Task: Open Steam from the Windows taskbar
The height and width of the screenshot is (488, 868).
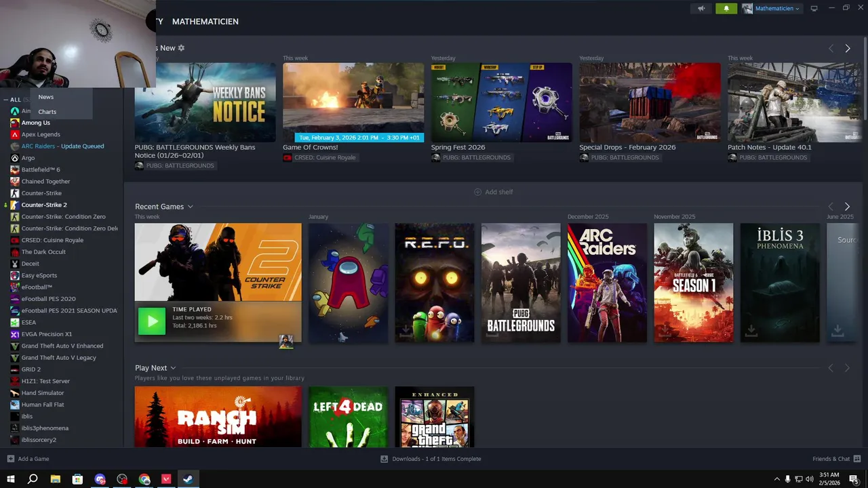Action: point(189,479)
